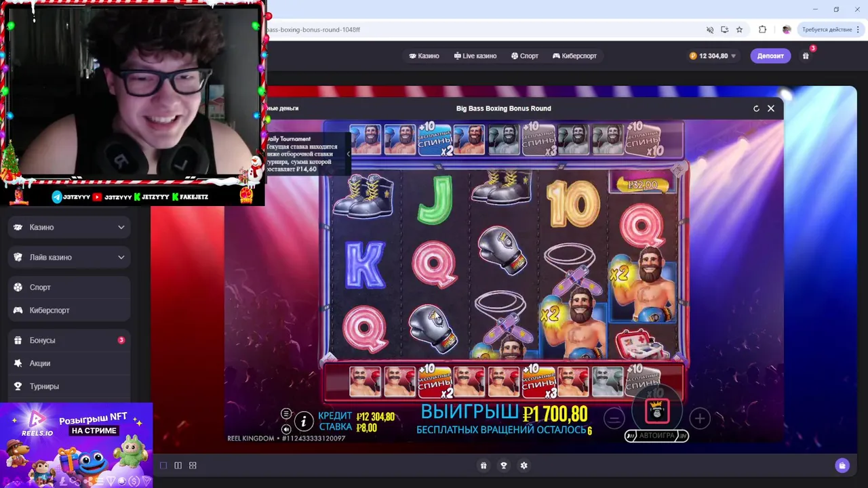Click the Promotions icon beside sidebar Акции
The width and height of the screenshot is (868, 488).
tap(18, 363)
